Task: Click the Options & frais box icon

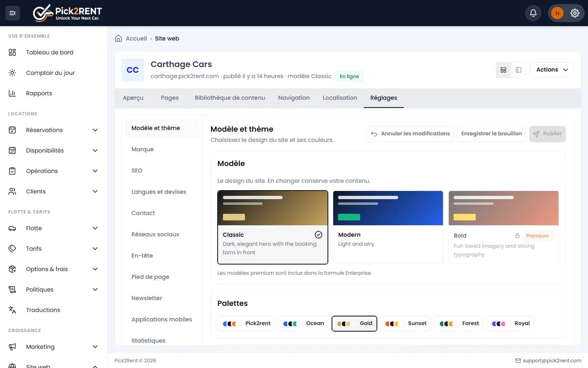Action: click(x=12, y=269)
